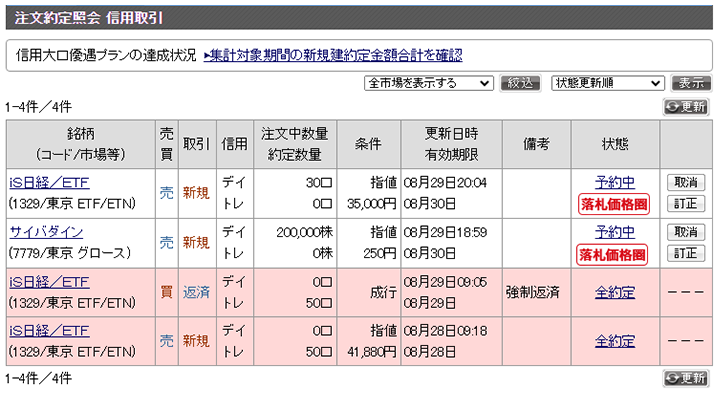The image size is (720, 398).
Task: Select the 200,000株 quantity text
Action: pos(304,232)
